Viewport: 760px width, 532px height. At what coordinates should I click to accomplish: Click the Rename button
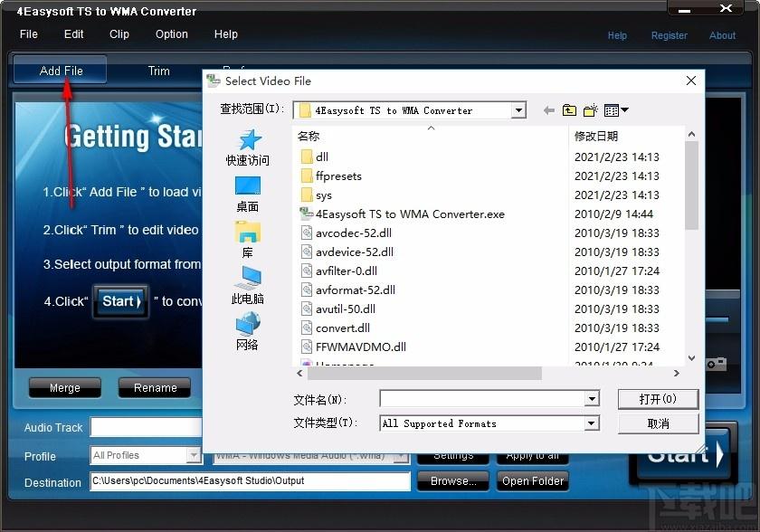coord(155,387)
